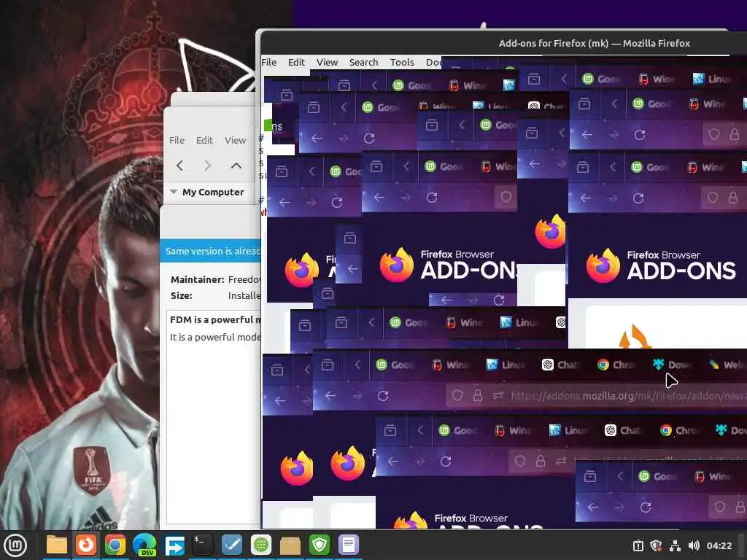The image size is (747, 560).
Task: Open the Search menu
Action: [363, 63]
